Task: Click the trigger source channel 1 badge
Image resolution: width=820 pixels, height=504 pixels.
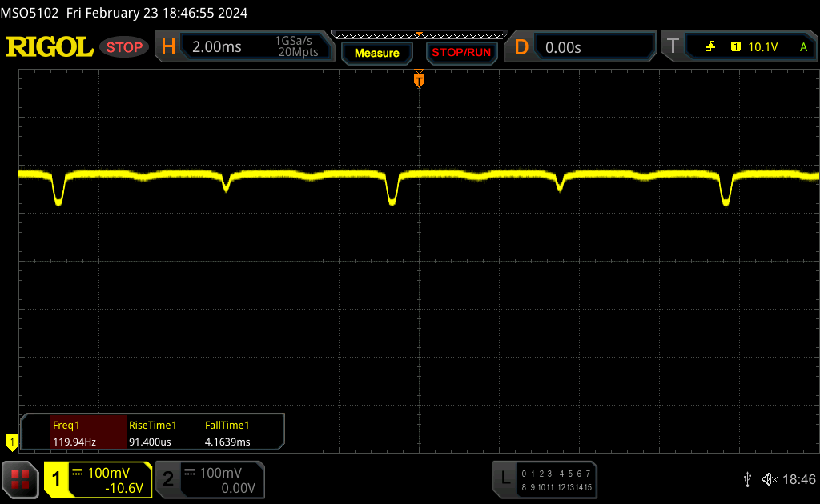Action: (736, 47)
